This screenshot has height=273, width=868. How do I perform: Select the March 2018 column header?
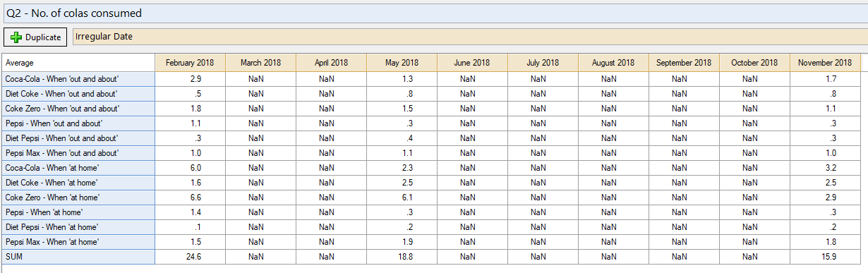tap(260, 63)
